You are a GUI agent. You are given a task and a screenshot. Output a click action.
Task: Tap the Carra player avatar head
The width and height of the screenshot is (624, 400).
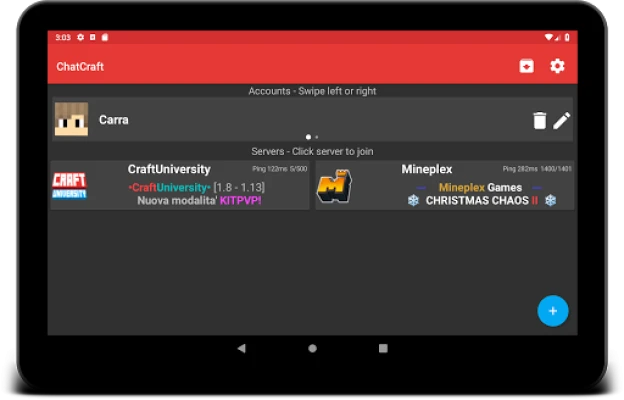click(x=71, y=120)
